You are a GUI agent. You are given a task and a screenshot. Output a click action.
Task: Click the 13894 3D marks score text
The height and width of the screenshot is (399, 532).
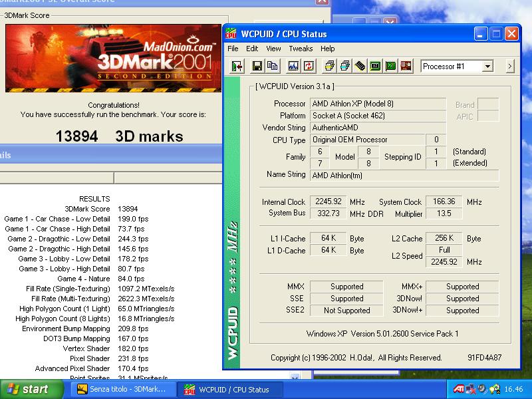pos(120,136)
